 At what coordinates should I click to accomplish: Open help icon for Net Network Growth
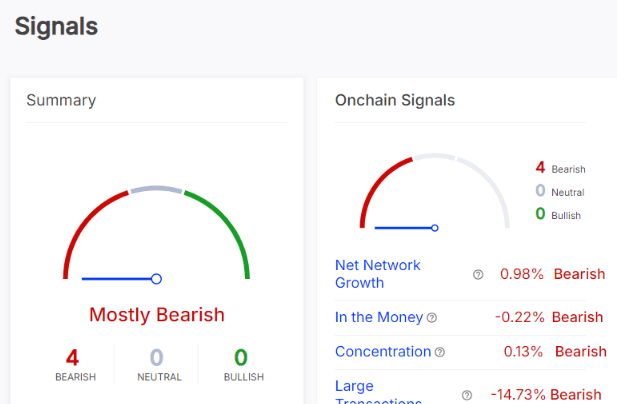[478, 275]
